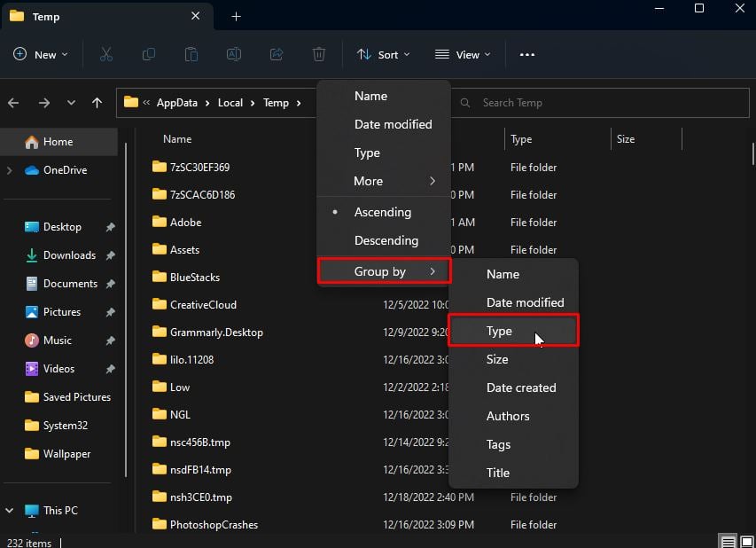Viewport: 756px width, 548px height.
Task: Switch sorting to Descending
Action: pos(387,240)
